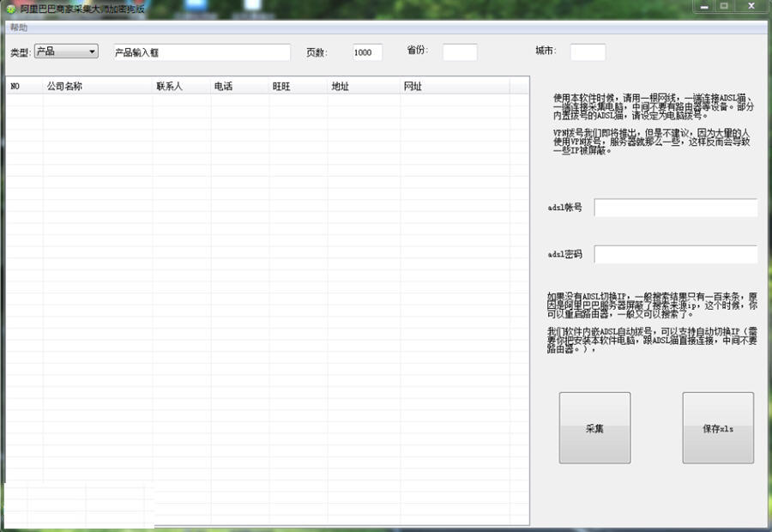
Task: Sort by the 公司名称 column header
Action: (98, 86)
